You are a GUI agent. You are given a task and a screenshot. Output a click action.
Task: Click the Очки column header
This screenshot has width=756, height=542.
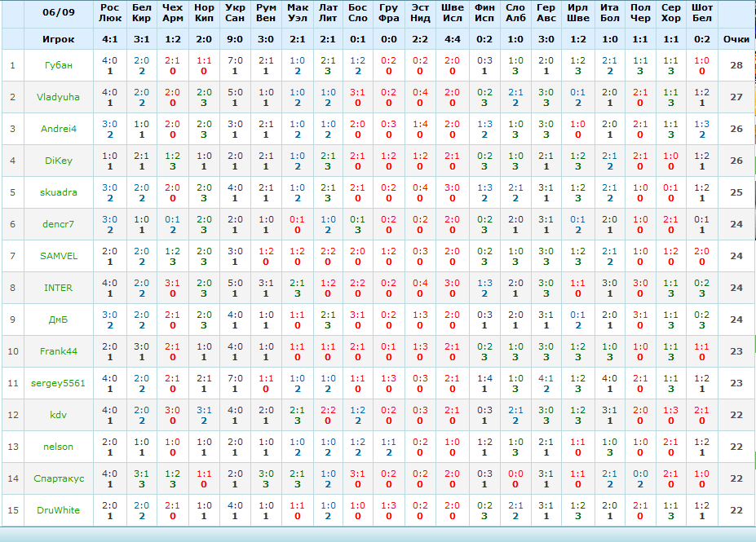pyautogui.click(x=736, y=39)
